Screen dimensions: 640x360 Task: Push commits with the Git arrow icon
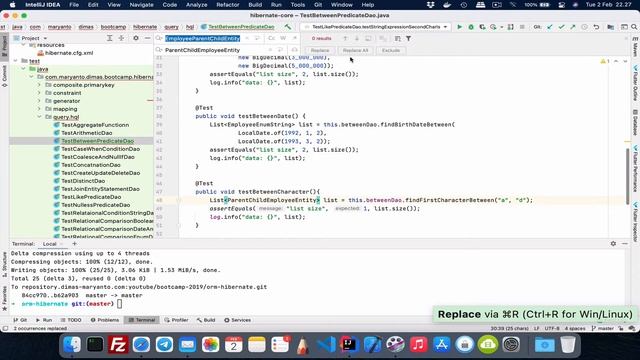pyautogui.click(x=573, y=27)
